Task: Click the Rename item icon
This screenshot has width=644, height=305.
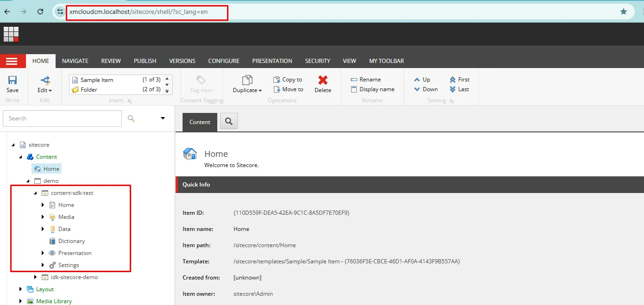Action: coord(354,80)
